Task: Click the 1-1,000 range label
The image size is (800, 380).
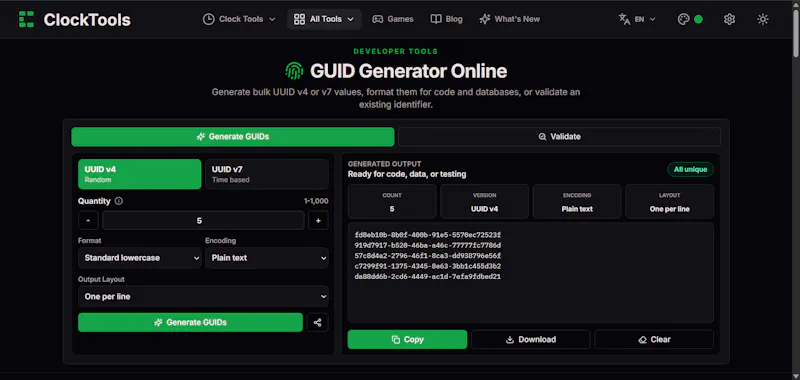Action: tap(316, 201)
